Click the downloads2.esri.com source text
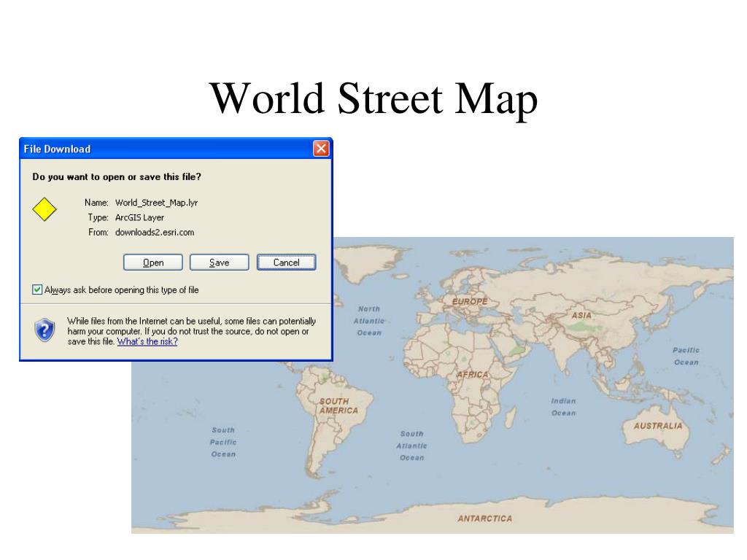The width and height of the screenshot is (747, 560). [x=155, y=233]
